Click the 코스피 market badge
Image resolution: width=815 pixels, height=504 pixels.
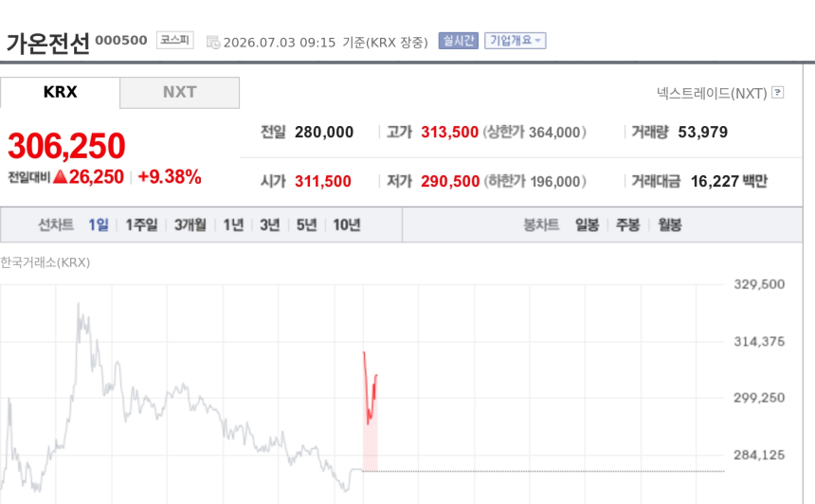pyautogui.click(x=174, y=40)
